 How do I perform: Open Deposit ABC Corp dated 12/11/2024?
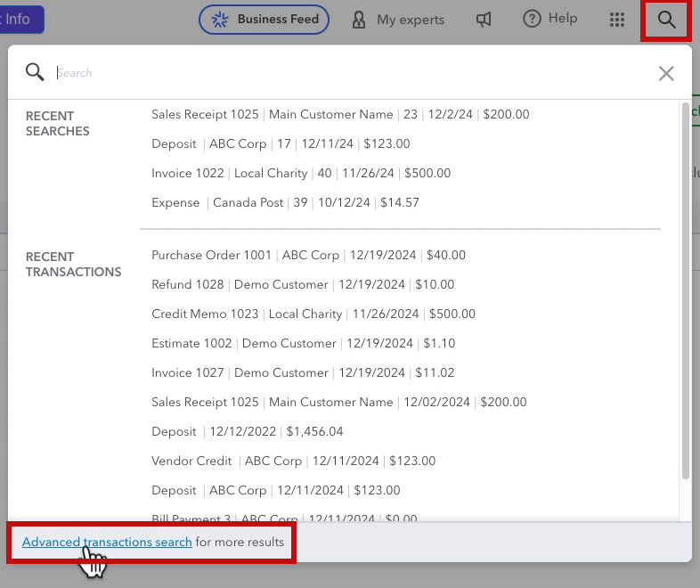pyautogui.click(x=275, y=491)
